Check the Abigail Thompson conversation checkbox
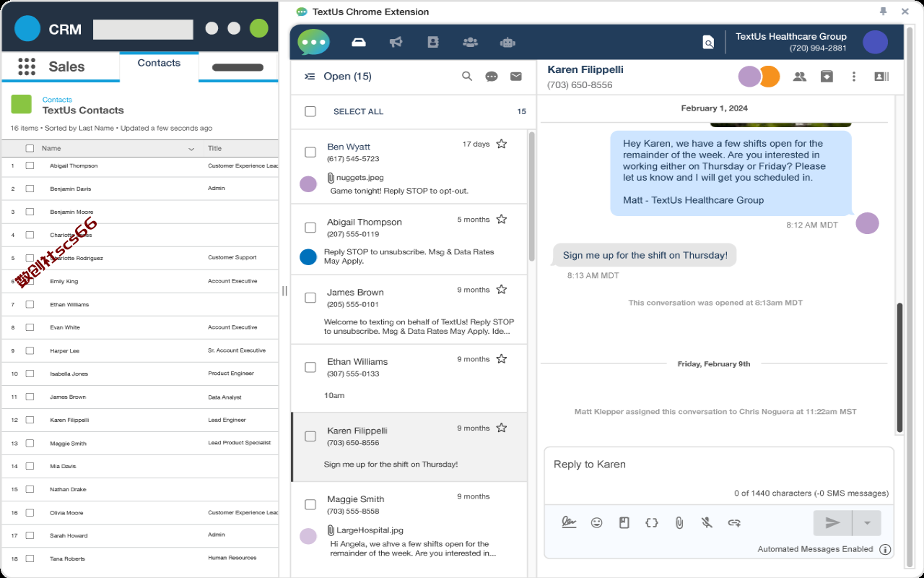This screenshot has width=924, height=578. tap(310, 228)
